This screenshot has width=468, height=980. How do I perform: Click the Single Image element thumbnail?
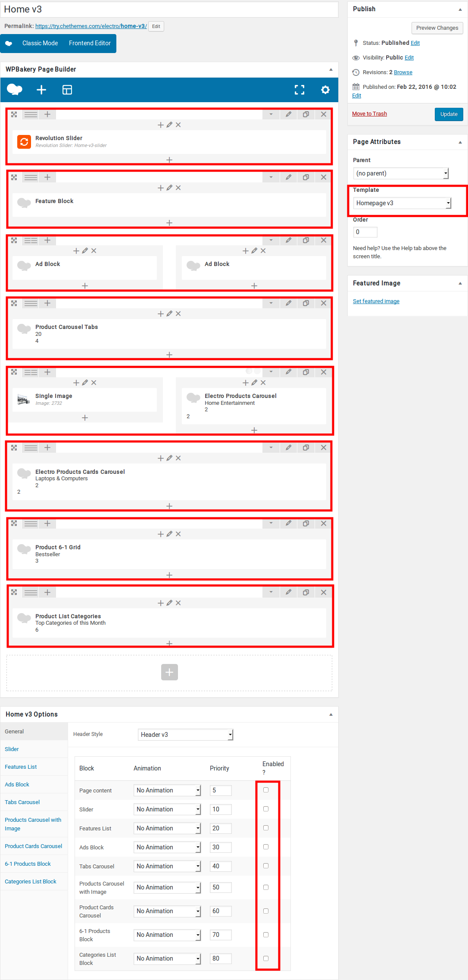pos(24,399)
